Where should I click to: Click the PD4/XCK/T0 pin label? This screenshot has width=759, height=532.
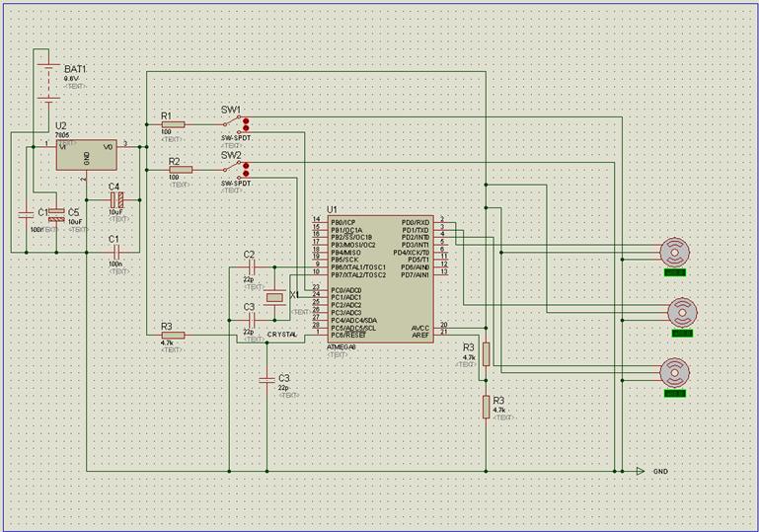pos(411,253)
